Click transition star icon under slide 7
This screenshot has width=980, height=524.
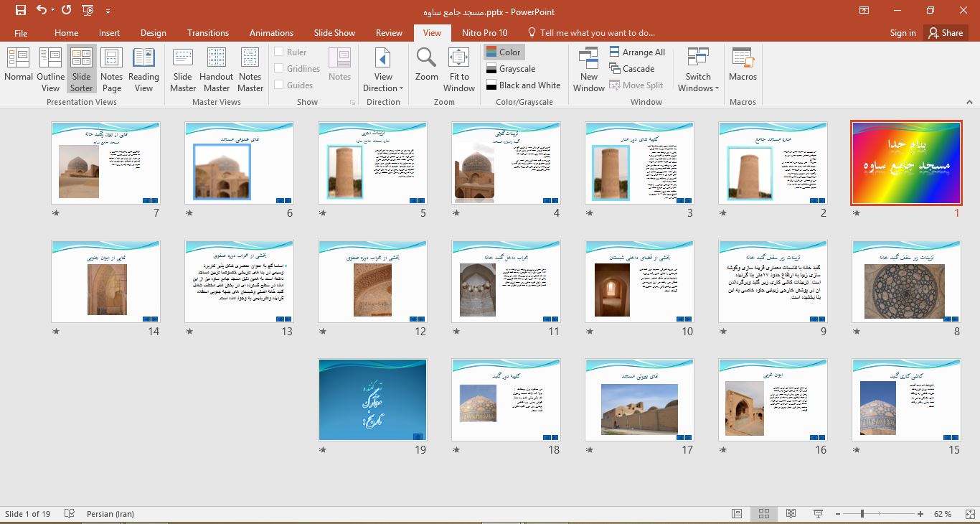tap(56, 213)
